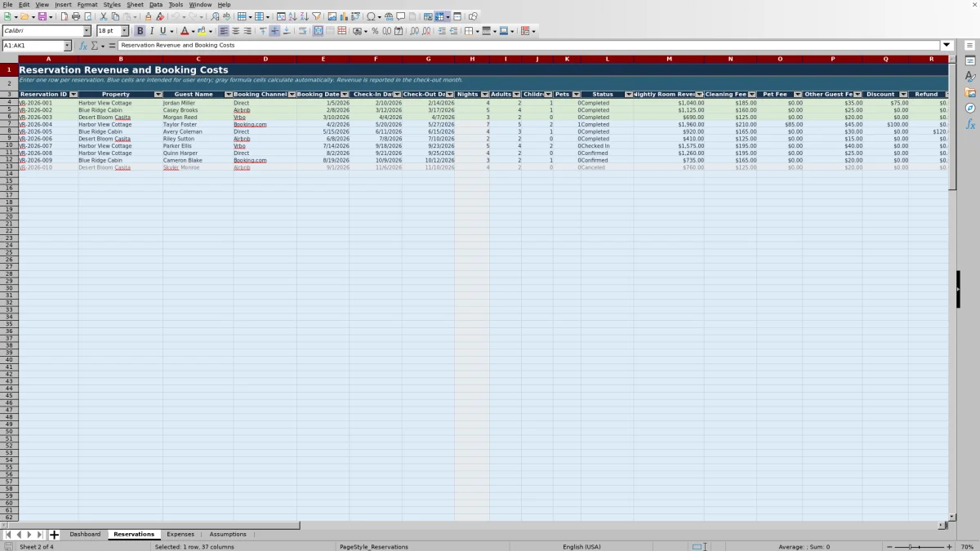The image size is (980, 551).
Task: Click the Export as PDF icon
Action: coord(64,16)
